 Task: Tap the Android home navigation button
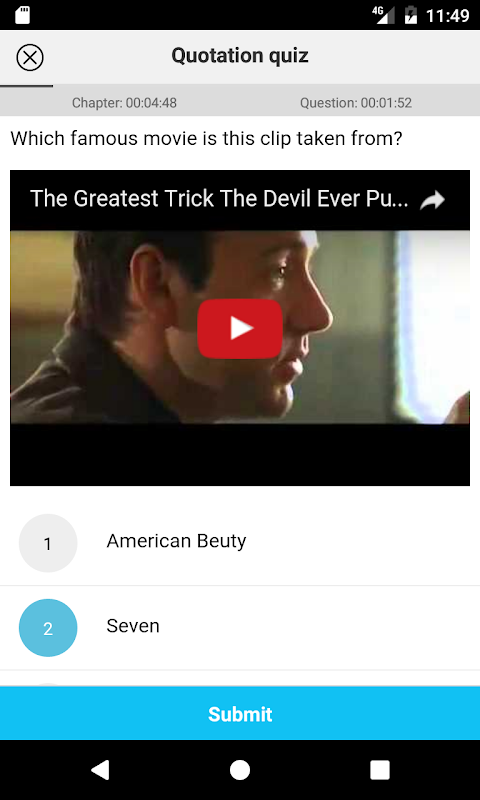pyautogui.click(x=240, y=770)
